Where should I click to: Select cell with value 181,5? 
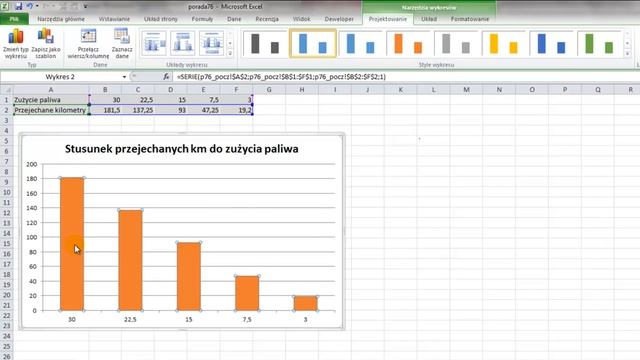click(x=105, y=110)
